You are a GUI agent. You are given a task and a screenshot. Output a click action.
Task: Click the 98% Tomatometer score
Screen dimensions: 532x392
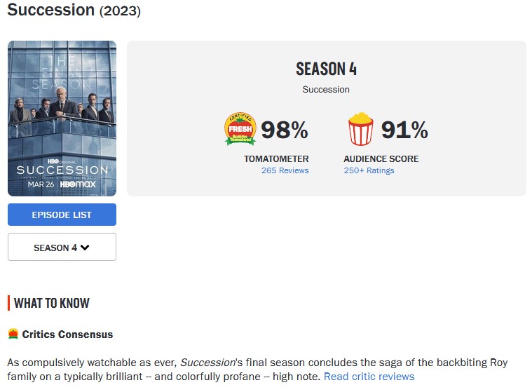coord(285,130)
